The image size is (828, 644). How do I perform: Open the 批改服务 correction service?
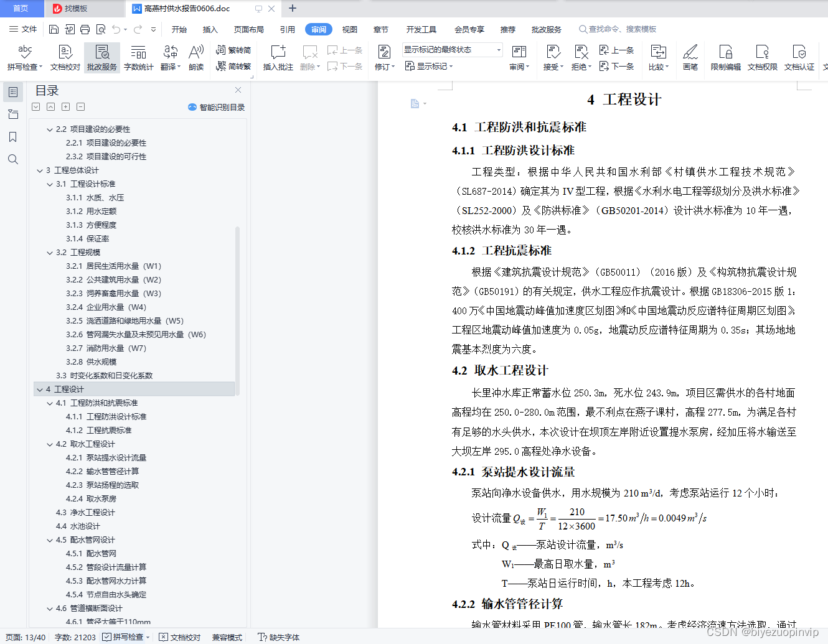click(102, 58)
